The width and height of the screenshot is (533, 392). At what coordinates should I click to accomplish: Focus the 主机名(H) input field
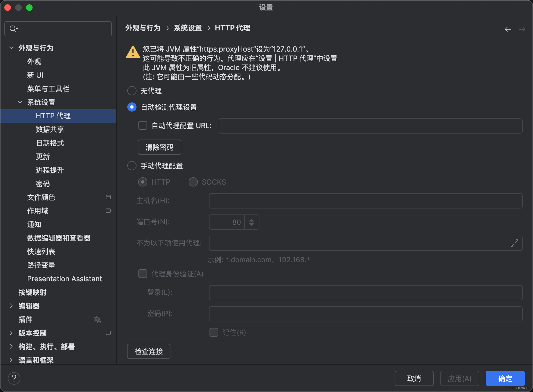366,201
